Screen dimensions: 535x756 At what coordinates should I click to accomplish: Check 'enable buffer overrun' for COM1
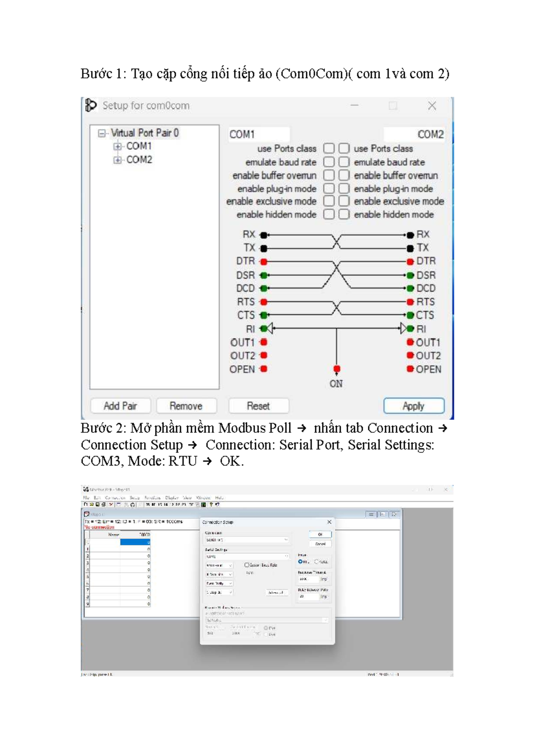[x=329, y=175]
